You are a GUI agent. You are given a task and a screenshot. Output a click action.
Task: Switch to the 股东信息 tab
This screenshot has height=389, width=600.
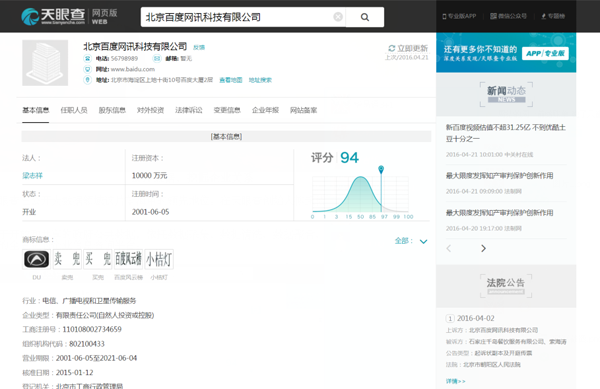[x=112, y=110]
